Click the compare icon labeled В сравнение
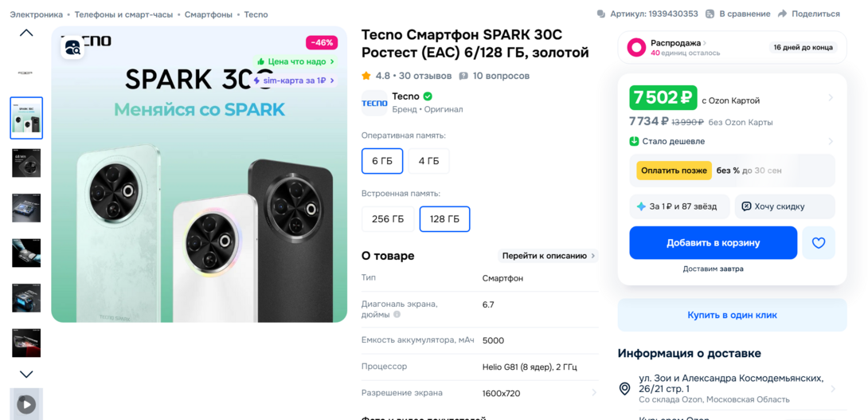This screenshot has width=868, height=420. 712,14
